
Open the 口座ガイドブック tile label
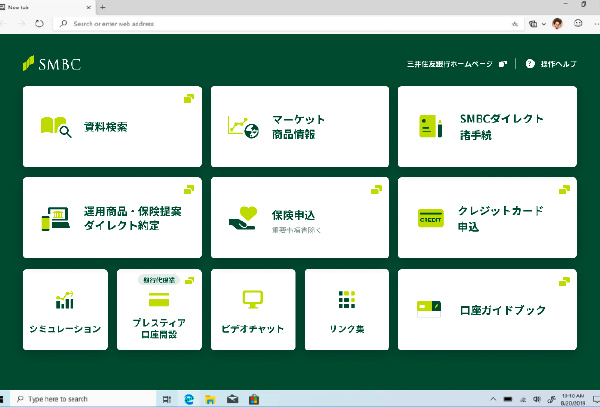[502, 310]
